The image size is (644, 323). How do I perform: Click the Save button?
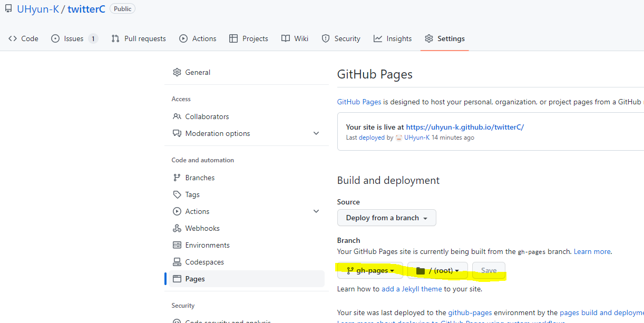489,270
